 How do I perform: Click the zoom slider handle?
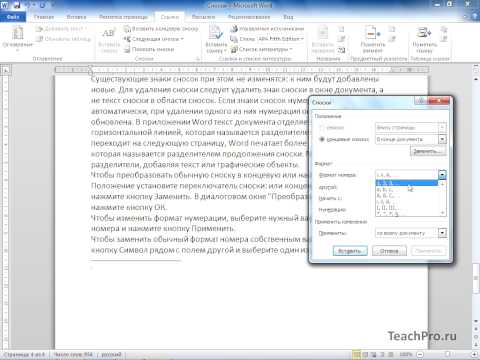pos(448,354)
